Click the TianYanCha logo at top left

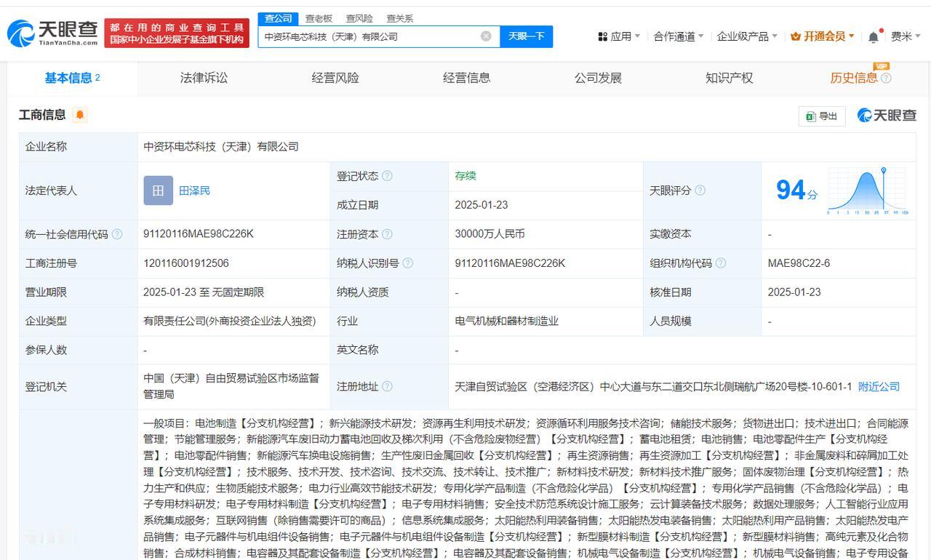(x=52, y=33)
